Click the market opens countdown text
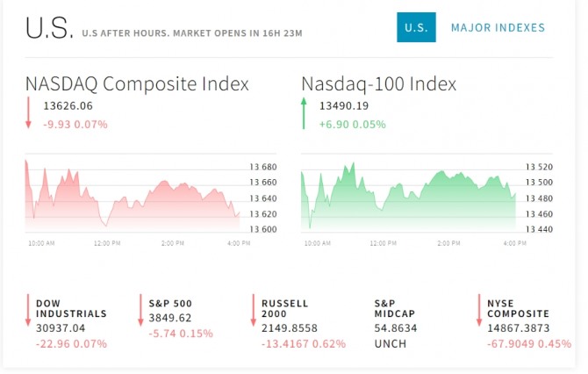588x374 pixels. (x=192, y=33)
